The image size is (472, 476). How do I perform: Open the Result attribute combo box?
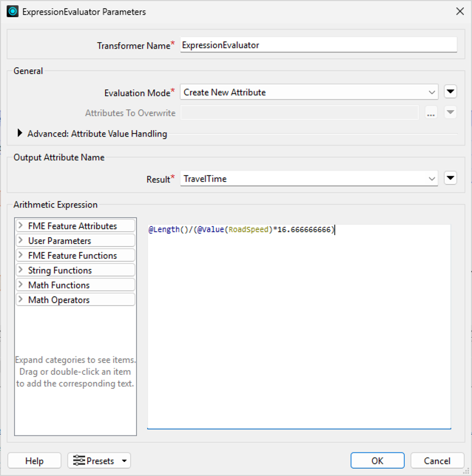click(309, 179)
